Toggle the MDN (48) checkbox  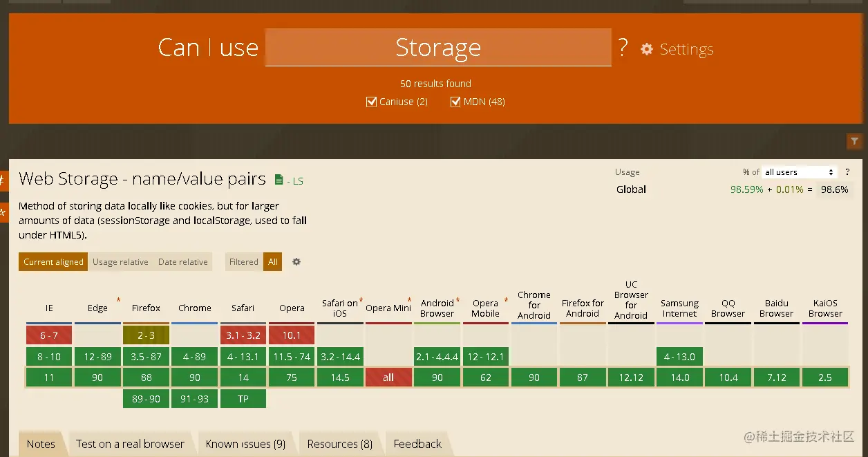pos(455,102)
